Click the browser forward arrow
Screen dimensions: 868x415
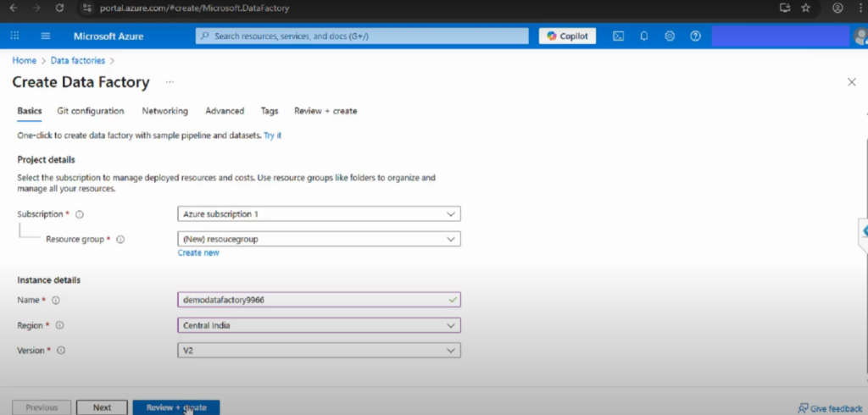[36, 8]
